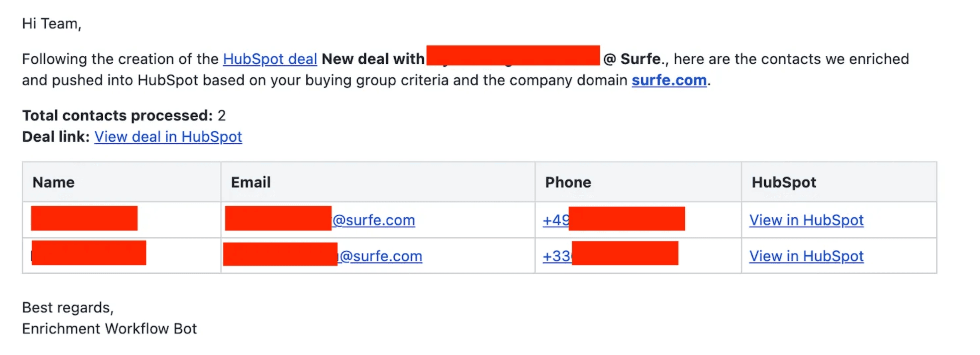The height and width of the screenshot is (355, 980).
Task: Click the Total contacts processed label
Action: (117, 115)
